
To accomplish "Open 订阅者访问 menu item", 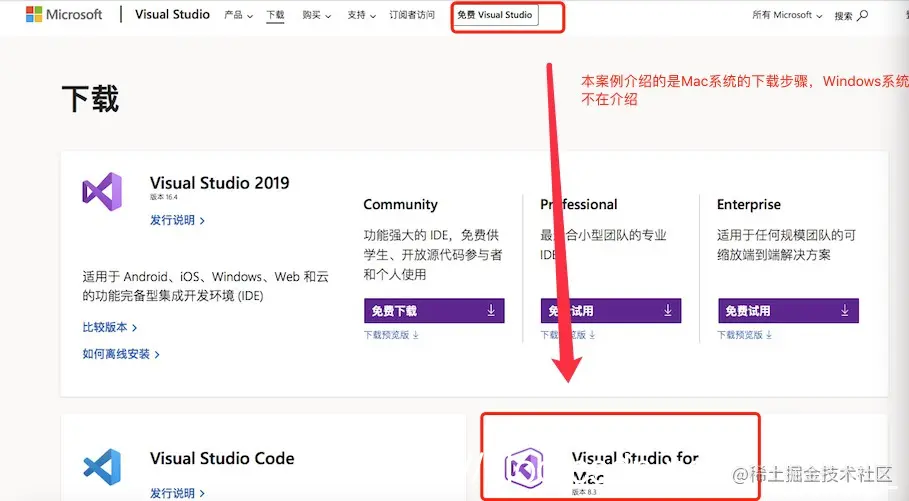I will point(412,15).
